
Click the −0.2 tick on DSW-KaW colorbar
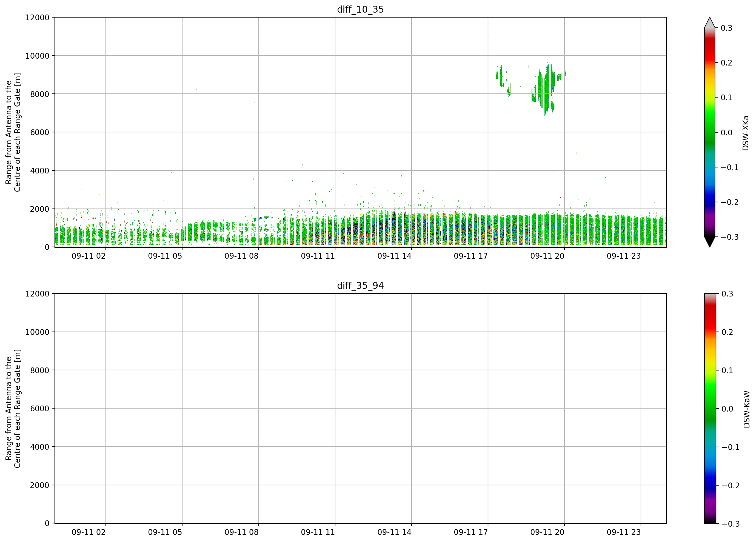[x=731, y=485]
